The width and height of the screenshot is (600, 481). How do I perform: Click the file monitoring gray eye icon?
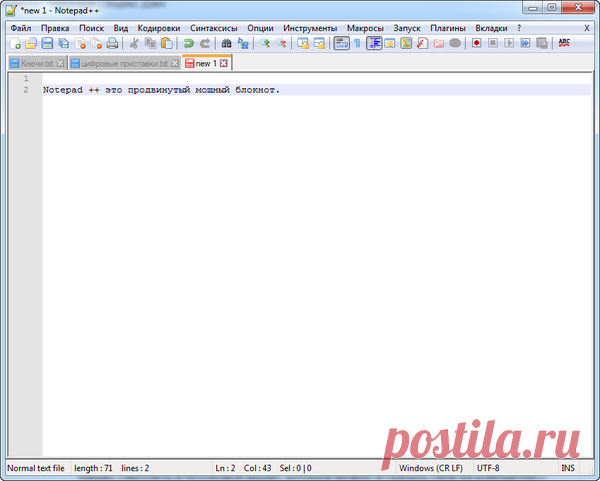click(x=455, y=43)
